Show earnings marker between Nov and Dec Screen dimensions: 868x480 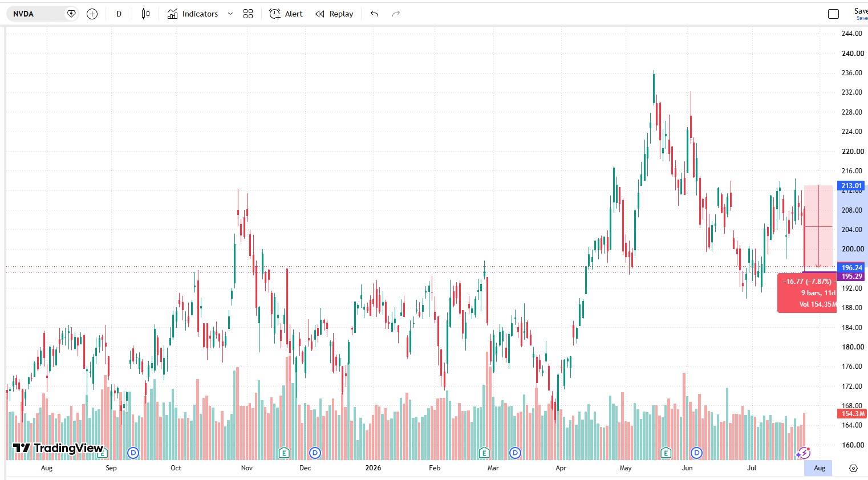[x=284, y=453]
